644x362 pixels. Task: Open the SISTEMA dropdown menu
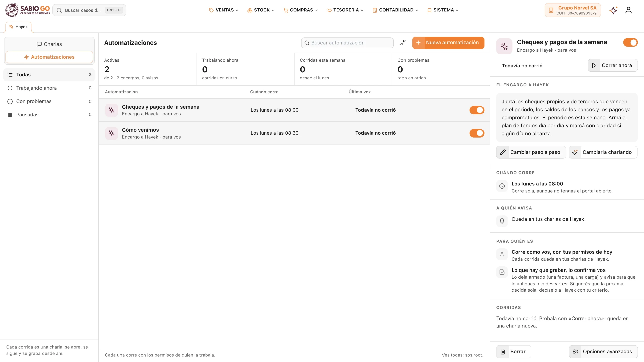tap(443, 10)
